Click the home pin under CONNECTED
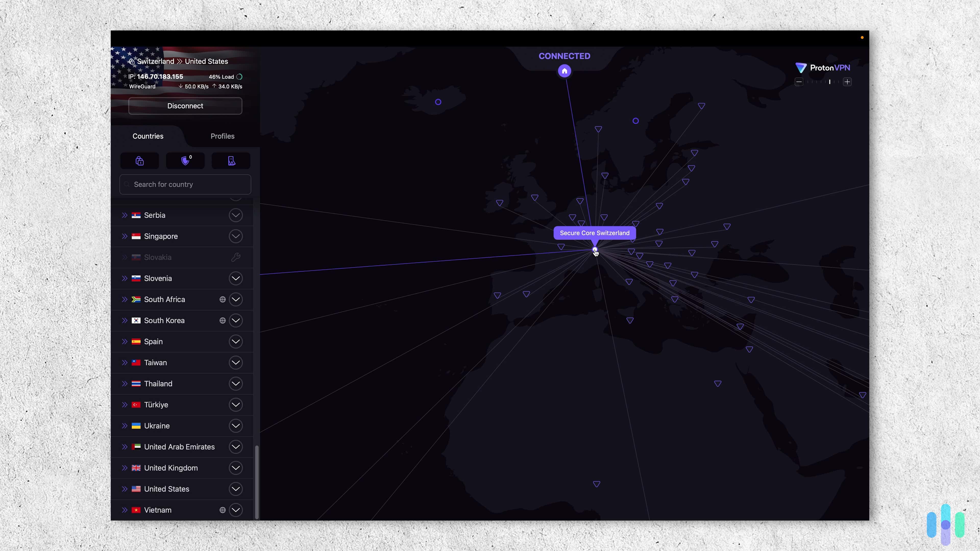 click(x=564, y=71)
